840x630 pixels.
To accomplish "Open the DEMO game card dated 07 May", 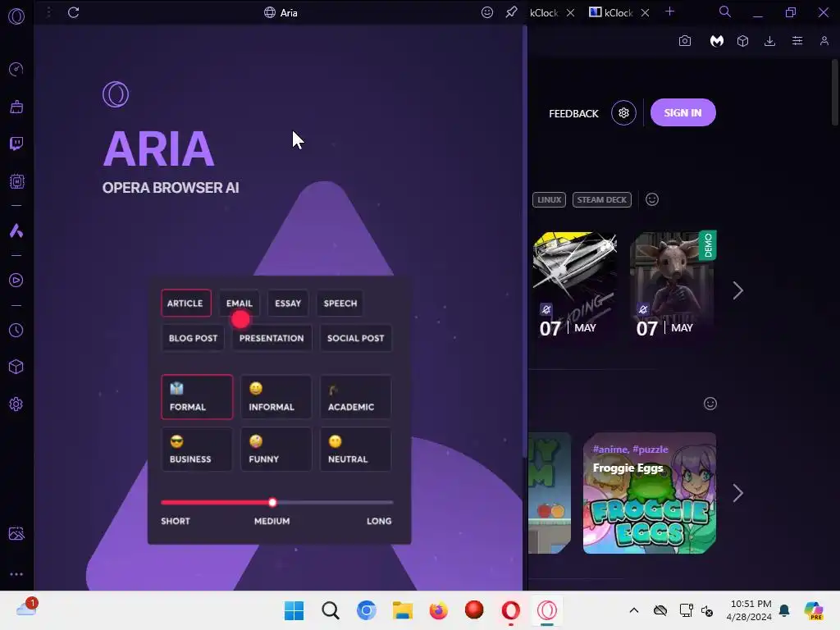I will 672,285.
